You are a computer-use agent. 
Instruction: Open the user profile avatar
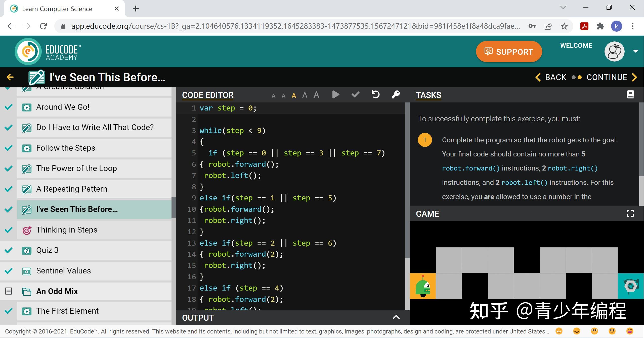[x=614, y=51]
